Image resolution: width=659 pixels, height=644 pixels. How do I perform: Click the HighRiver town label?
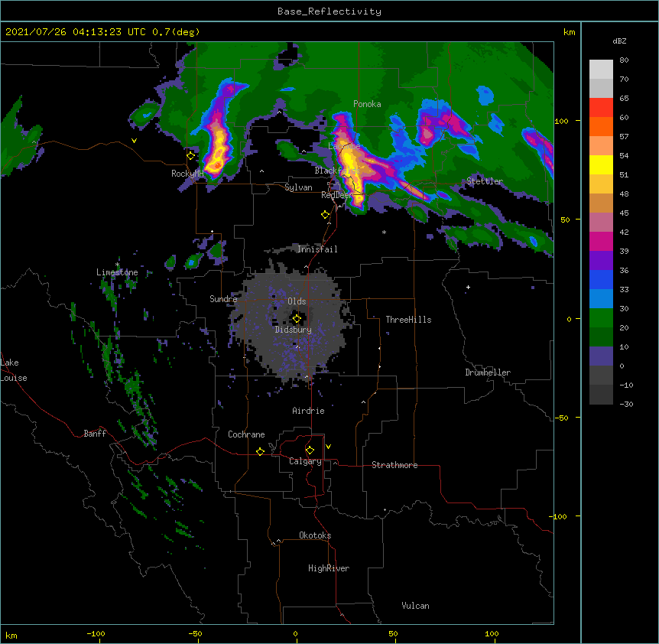pyautogui.click(x=329, y=568)
